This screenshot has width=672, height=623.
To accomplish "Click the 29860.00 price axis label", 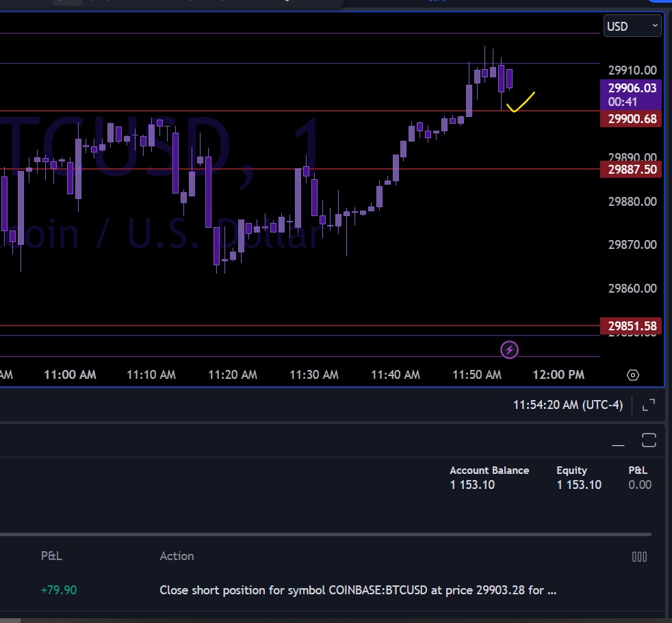I will tap(632, 288).
